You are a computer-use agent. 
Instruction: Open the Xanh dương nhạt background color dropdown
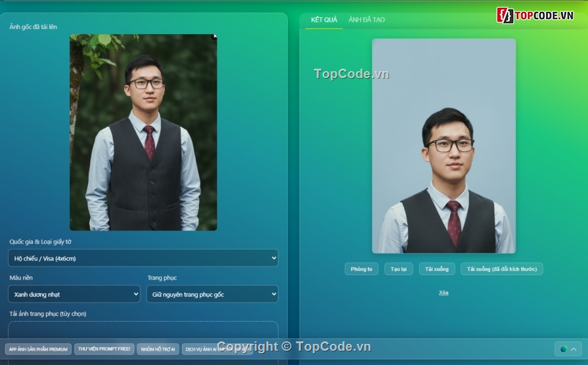74,294
